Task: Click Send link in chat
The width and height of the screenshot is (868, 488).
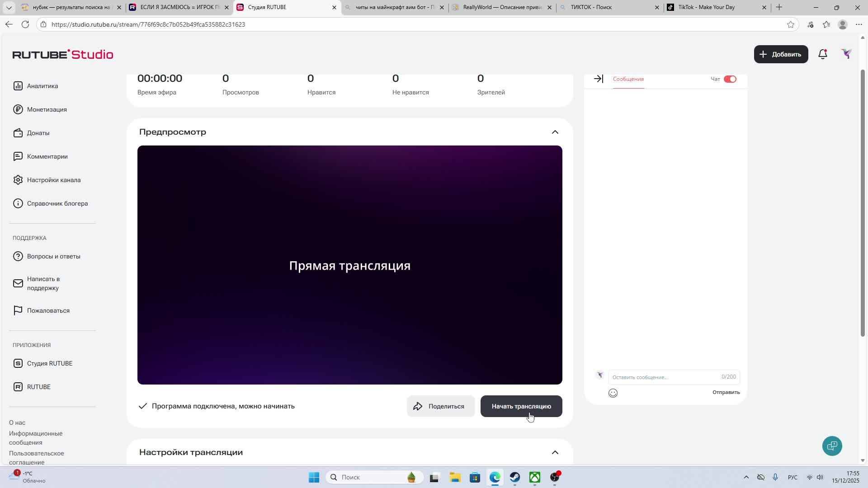Action: (x=726, y=392)
